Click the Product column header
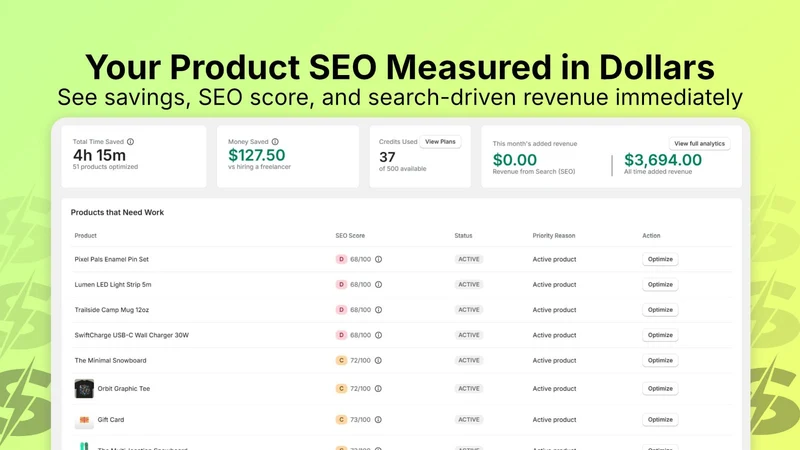800x450 pixels. 86,236
